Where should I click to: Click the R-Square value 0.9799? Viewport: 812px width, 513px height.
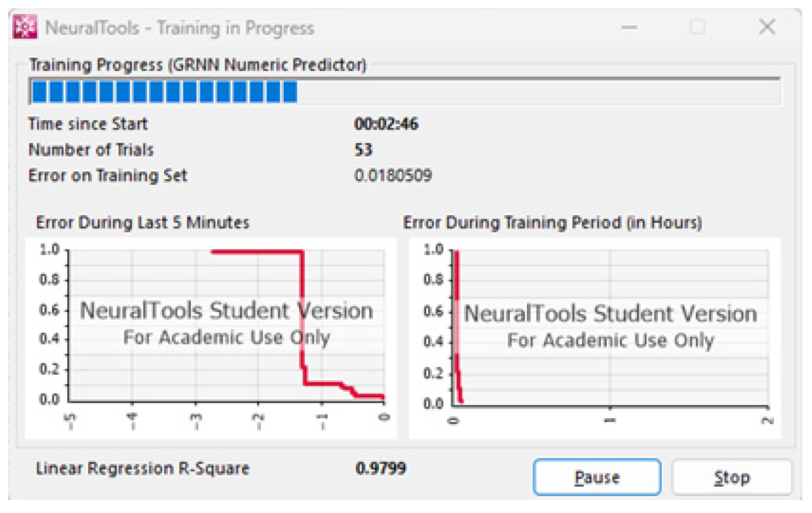(381, 468)
